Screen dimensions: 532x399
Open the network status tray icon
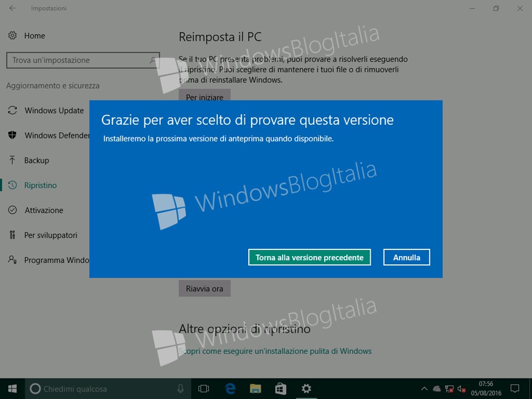[x=449, y=389]
